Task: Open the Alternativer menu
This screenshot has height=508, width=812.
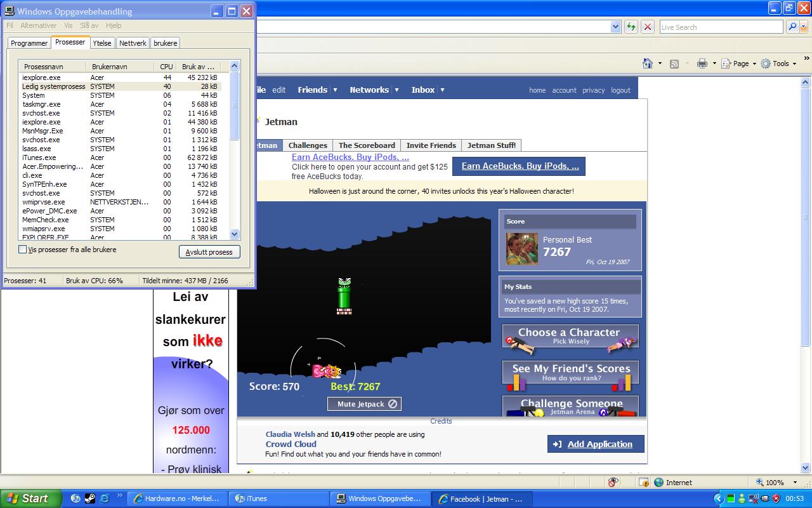Action: pyautogui.click(x=39, y=25)
